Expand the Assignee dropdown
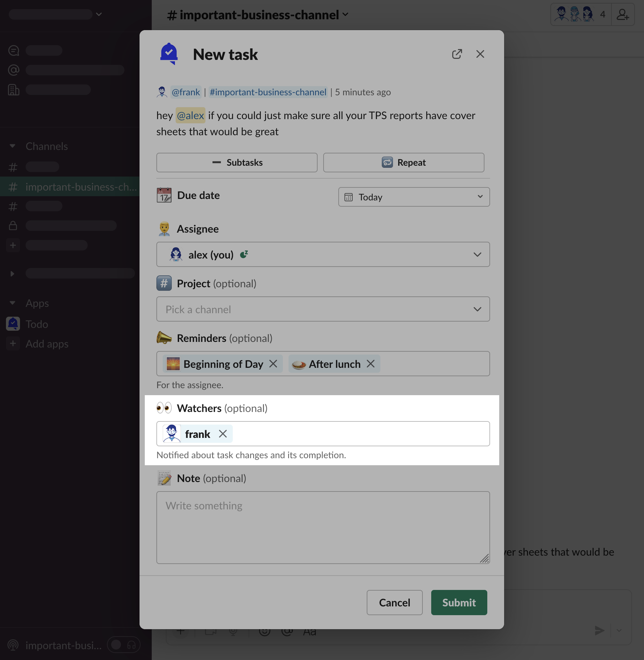The image size is (644, 660). [x=323, y=255]
